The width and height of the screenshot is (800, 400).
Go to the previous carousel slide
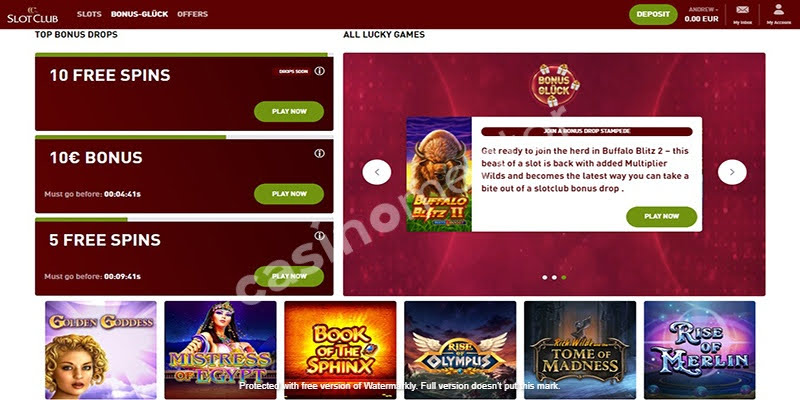[377, 172]
